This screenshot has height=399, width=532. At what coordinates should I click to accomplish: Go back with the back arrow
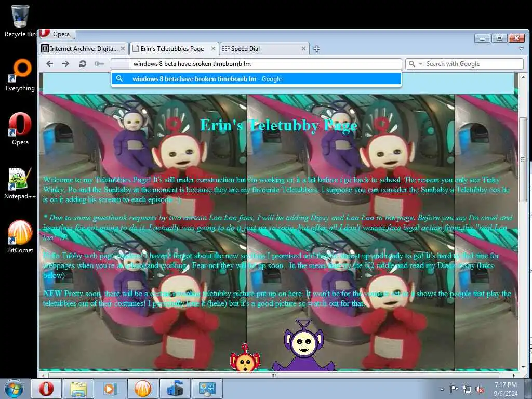pos(49,64)
